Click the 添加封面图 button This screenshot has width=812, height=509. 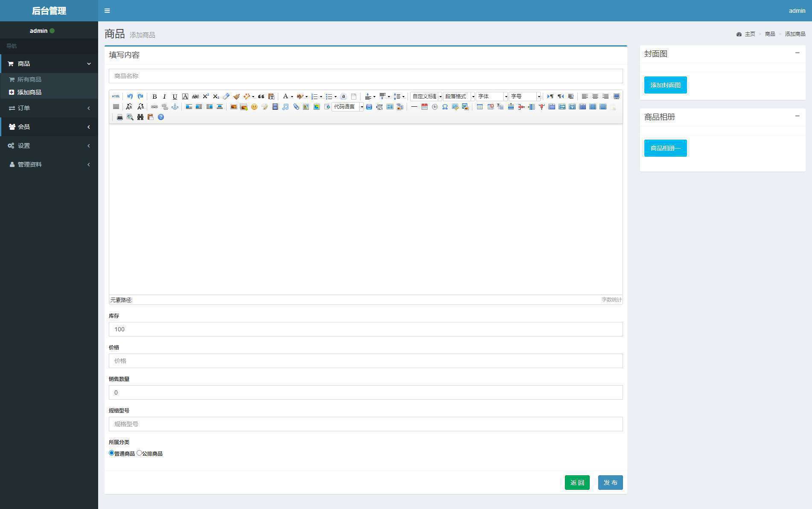[665, 85]
